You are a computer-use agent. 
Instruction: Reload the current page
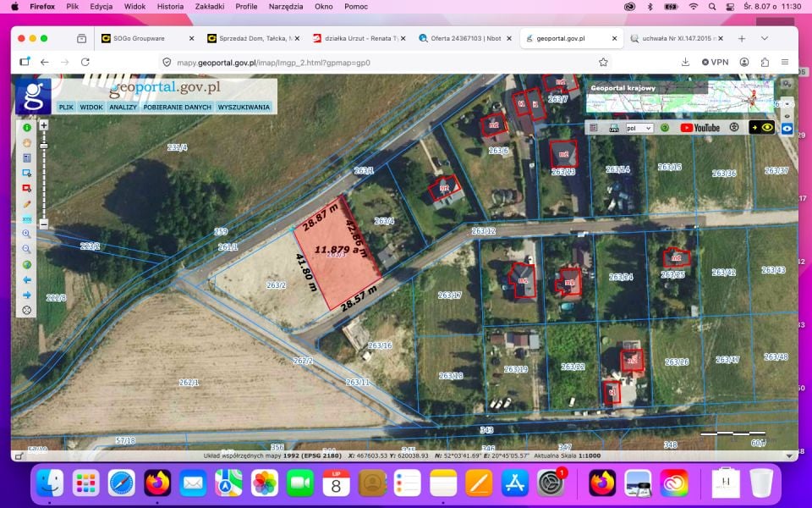coord(85,62)
